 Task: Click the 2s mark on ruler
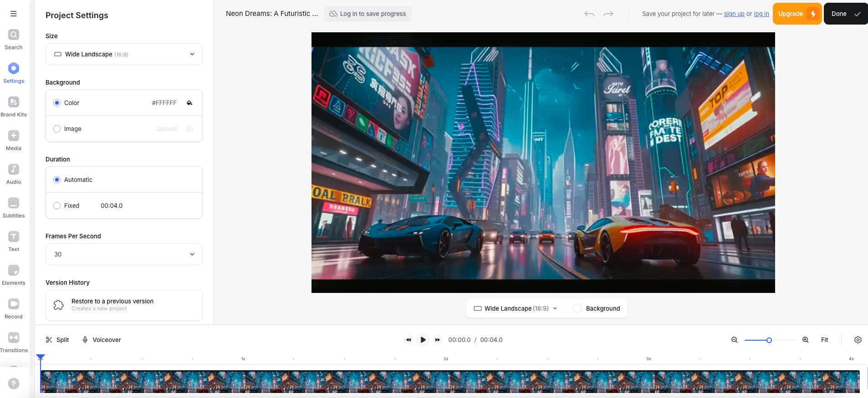coord(446,359)
